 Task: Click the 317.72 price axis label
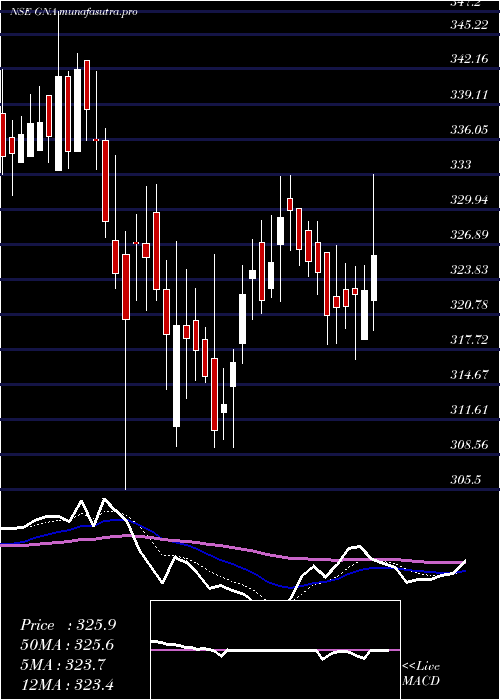coord(469,340)
